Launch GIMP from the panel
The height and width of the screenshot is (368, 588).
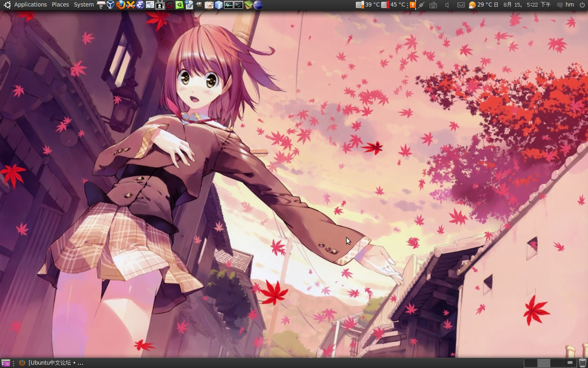[x=199, y=5]
